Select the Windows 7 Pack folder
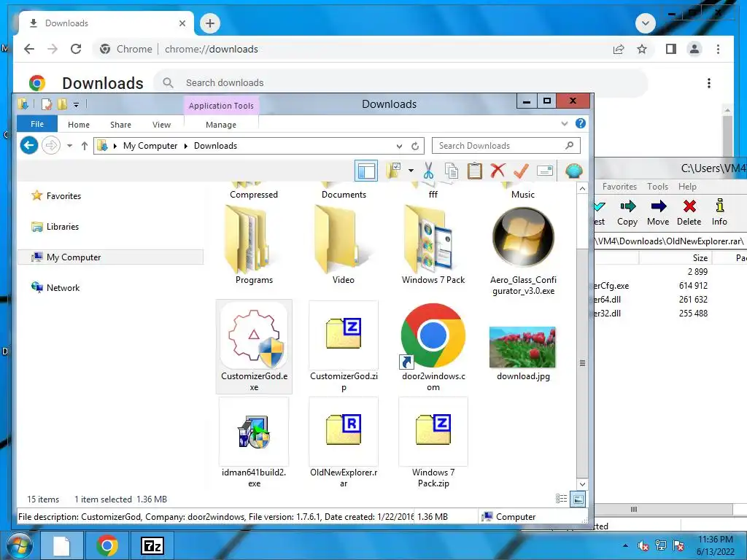 tap(433, 244)
